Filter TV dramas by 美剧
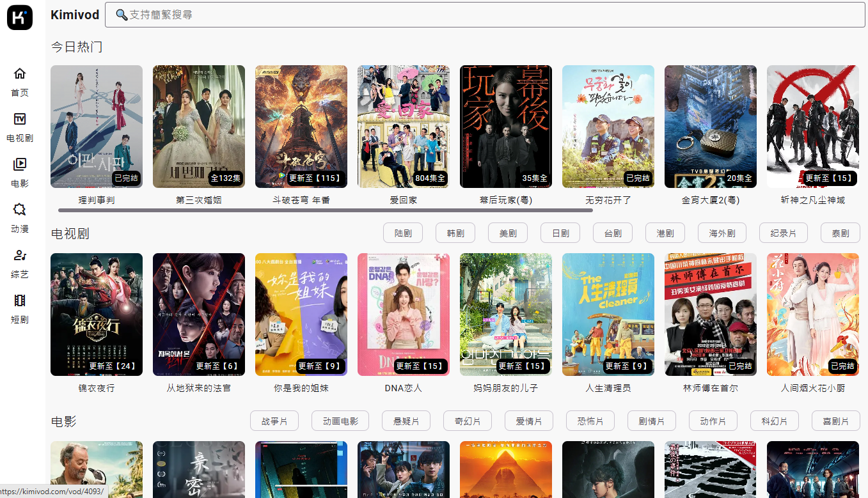 pyautogui.click(x=508, y=233)
